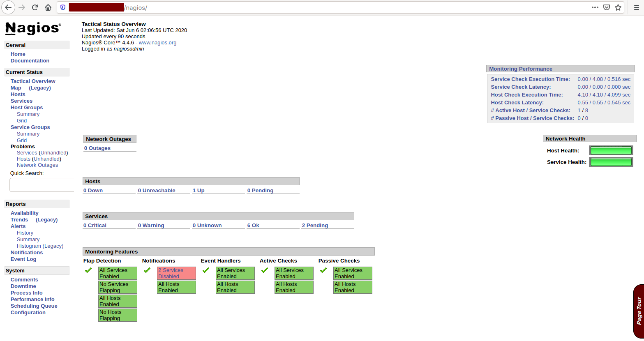Open Network Outages sidebar link
This screenshot has width=644, height=341.
coord(37,165)
